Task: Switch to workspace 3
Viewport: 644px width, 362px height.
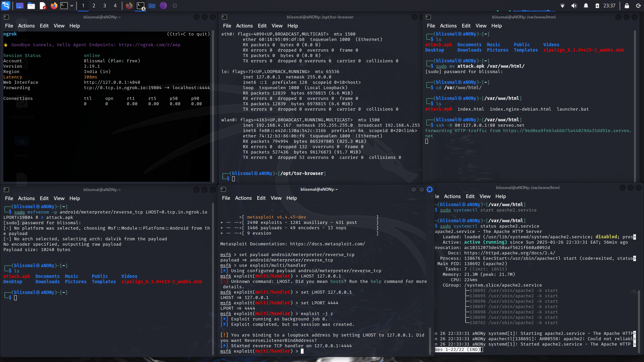Action: [105, 6]
